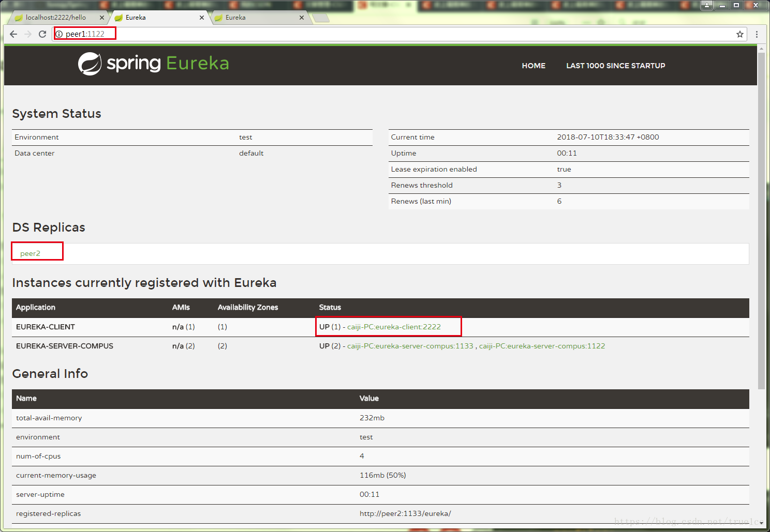Click the DS Replicas heading

[49, 227]
